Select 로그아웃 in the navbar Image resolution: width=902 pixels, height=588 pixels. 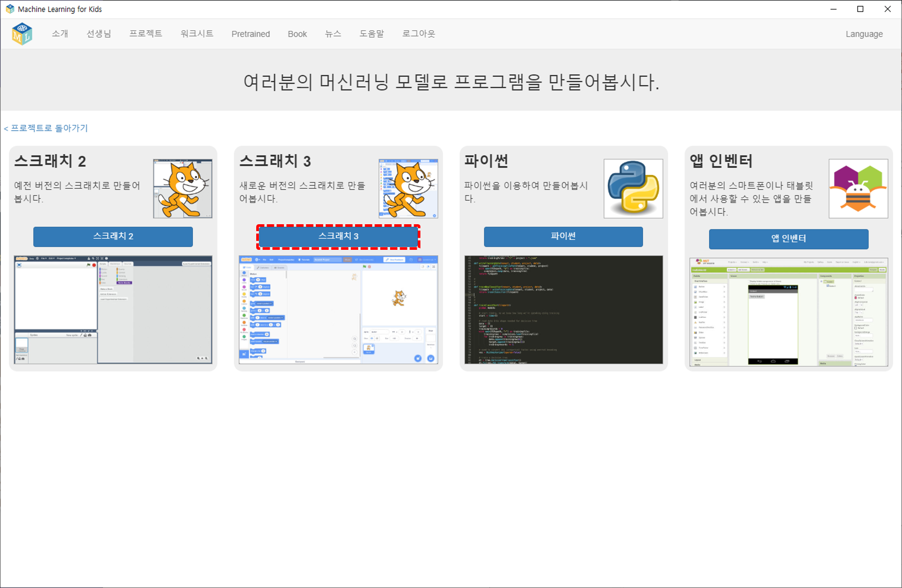(x=418, y=34)
